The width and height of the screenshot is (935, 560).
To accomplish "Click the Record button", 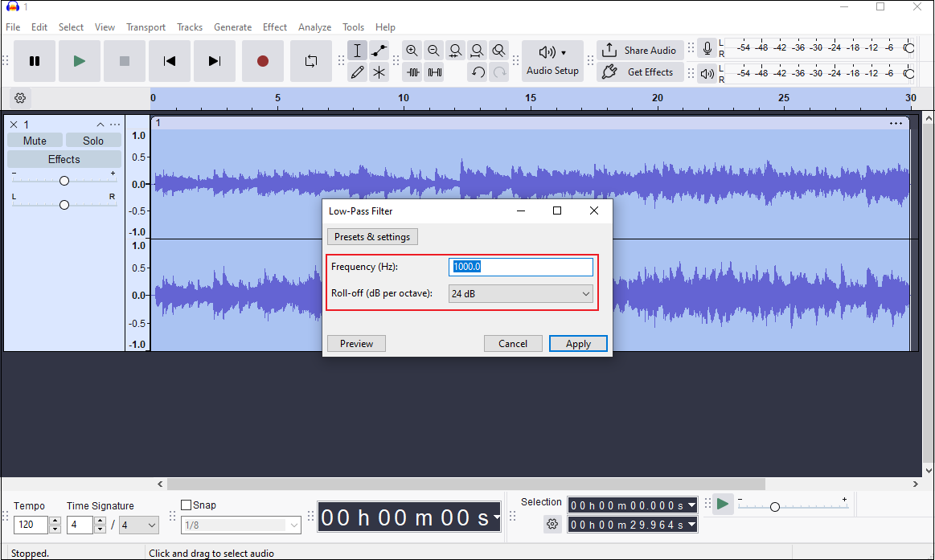I will tap(263, 61).
